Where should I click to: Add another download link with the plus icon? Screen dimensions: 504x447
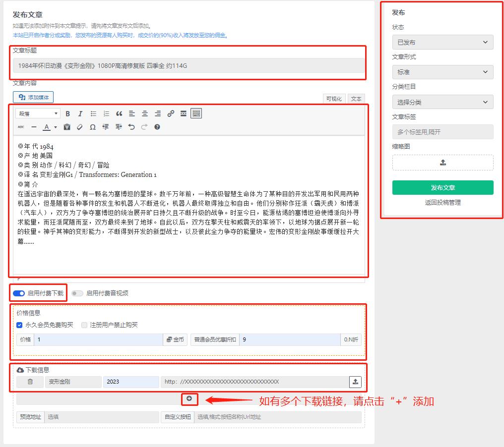(x=189, y=398)
